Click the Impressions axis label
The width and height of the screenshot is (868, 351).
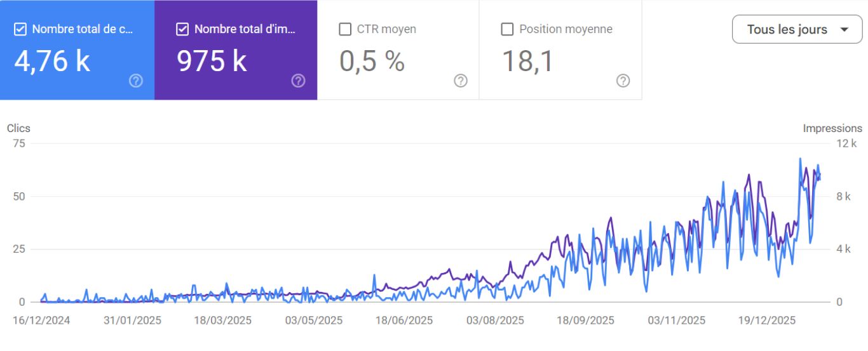[832, 128]
